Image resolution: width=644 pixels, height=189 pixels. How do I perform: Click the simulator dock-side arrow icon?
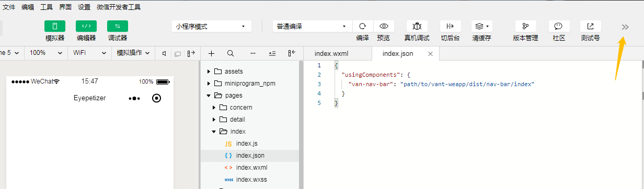point(191,53)
